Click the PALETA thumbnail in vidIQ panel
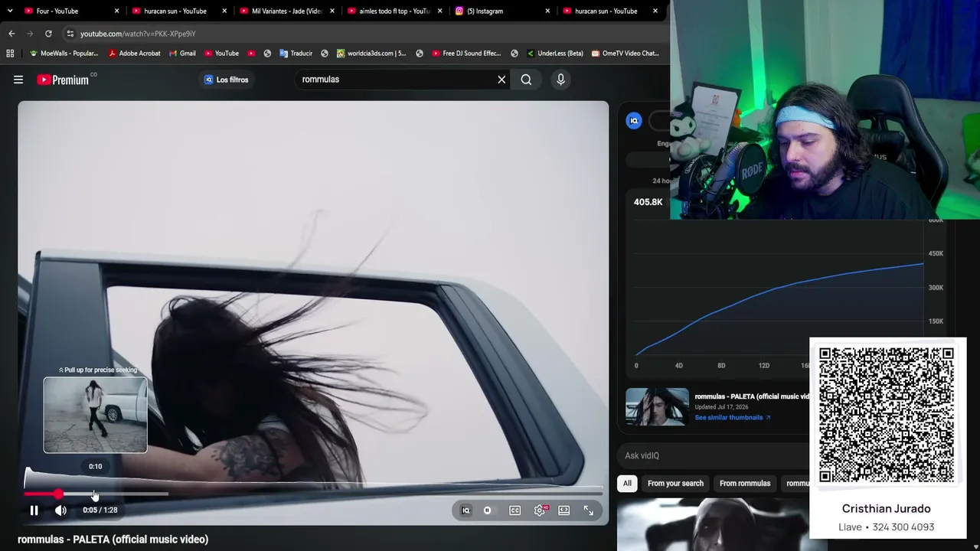Image resolution: width=980 pixels, height=551 pixels. point(657,406)
